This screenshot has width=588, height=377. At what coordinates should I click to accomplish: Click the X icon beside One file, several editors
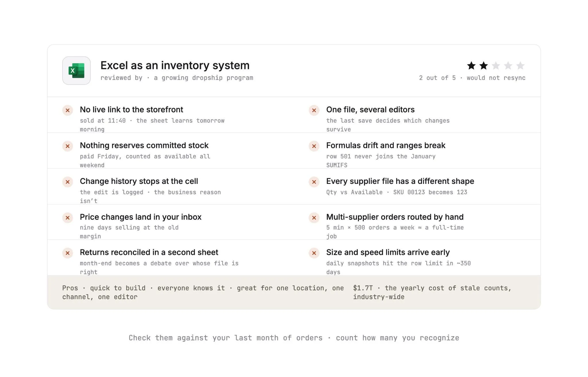tap(314, 110)
